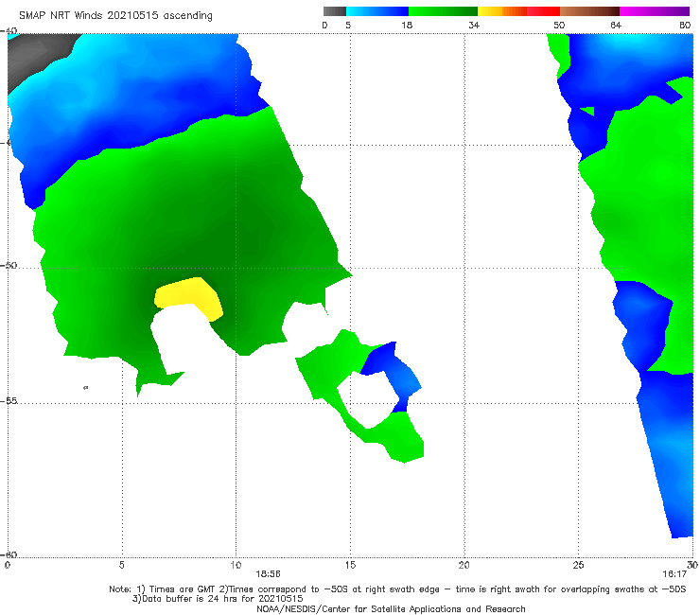The image size is (700, 615).
Task: Click the latitude axis label -50
Action: click(9, 265)
